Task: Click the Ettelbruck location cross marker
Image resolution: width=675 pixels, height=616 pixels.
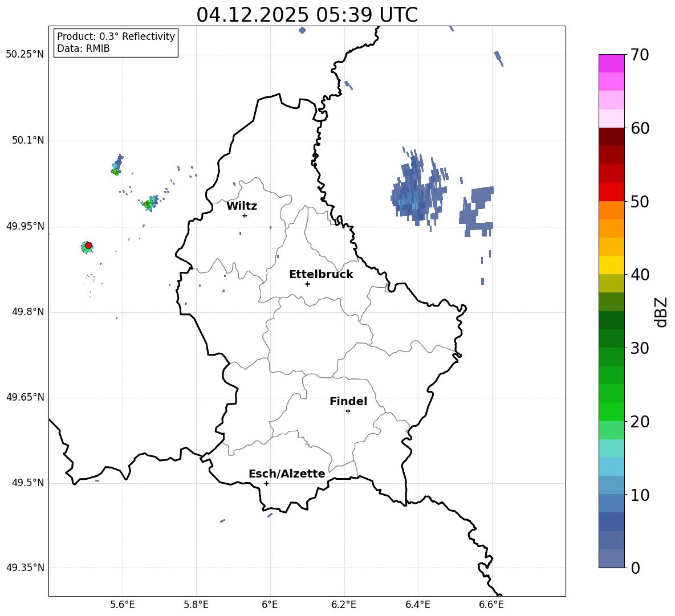Action: click(307, 284)
